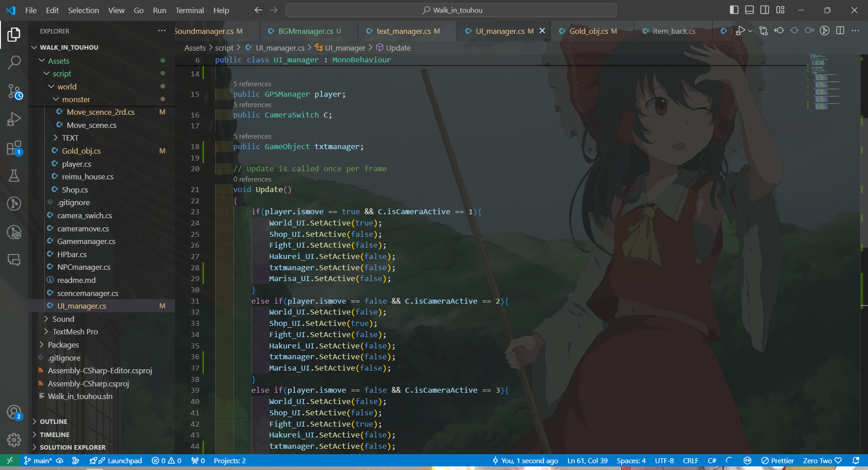This screenshot has width=868, height=470.
Task: Open the Explorer view in activity bar
Action: 14,34
